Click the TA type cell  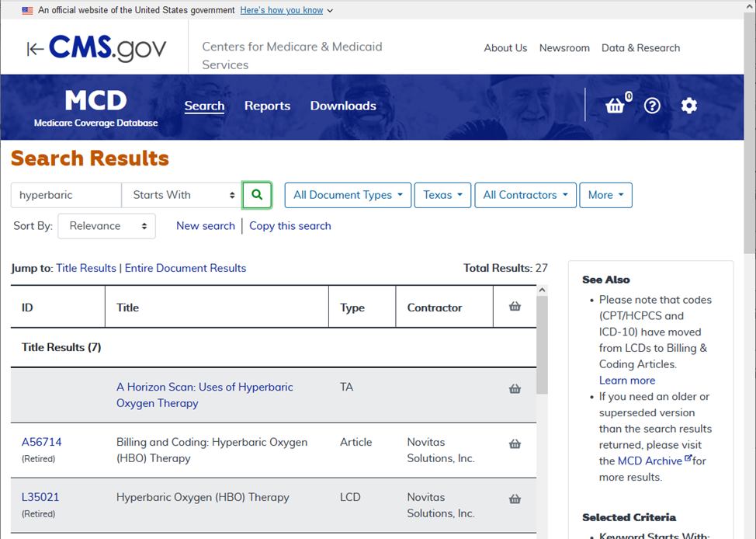(346, 387)
